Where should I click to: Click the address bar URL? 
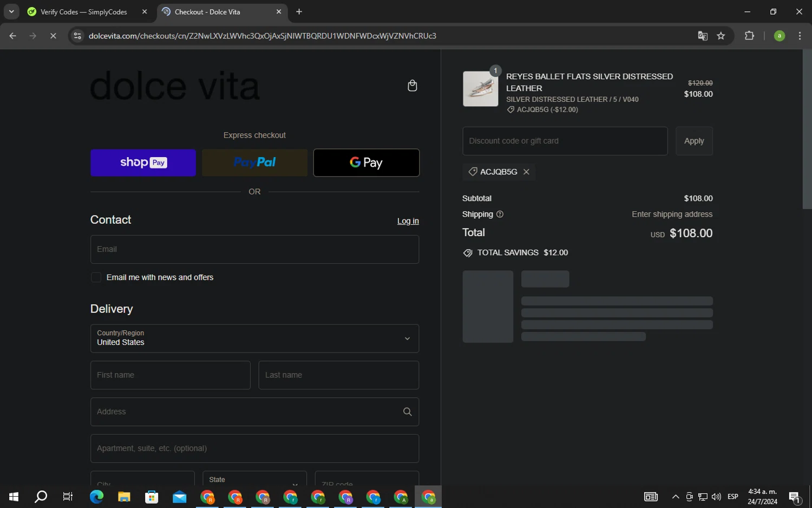click(263, 36)
